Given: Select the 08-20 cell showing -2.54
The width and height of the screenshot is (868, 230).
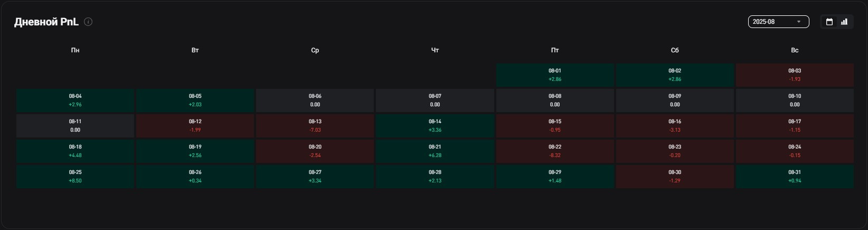Looking at the screenshot, I should 315,151.
